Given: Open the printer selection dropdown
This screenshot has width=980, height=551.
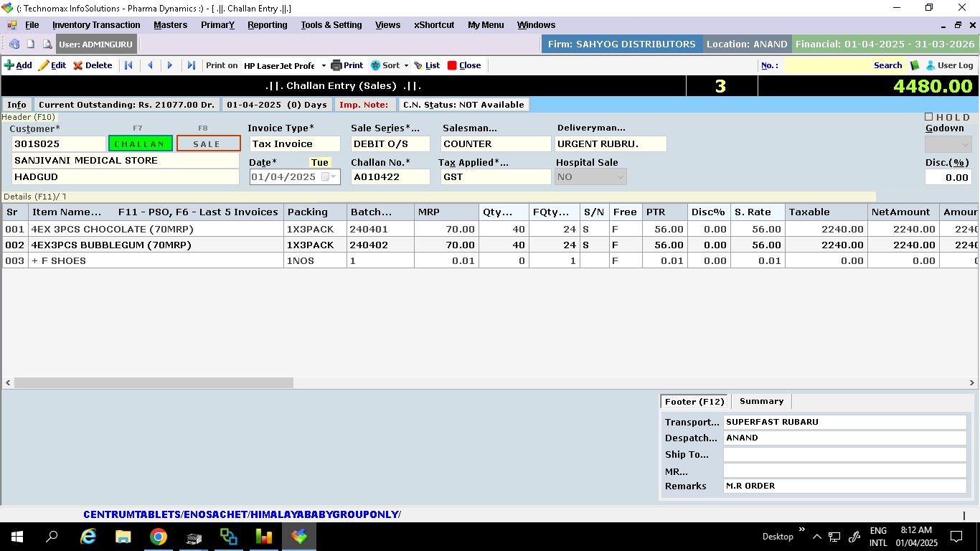Looking at the screenshot, I should (324, 65).
